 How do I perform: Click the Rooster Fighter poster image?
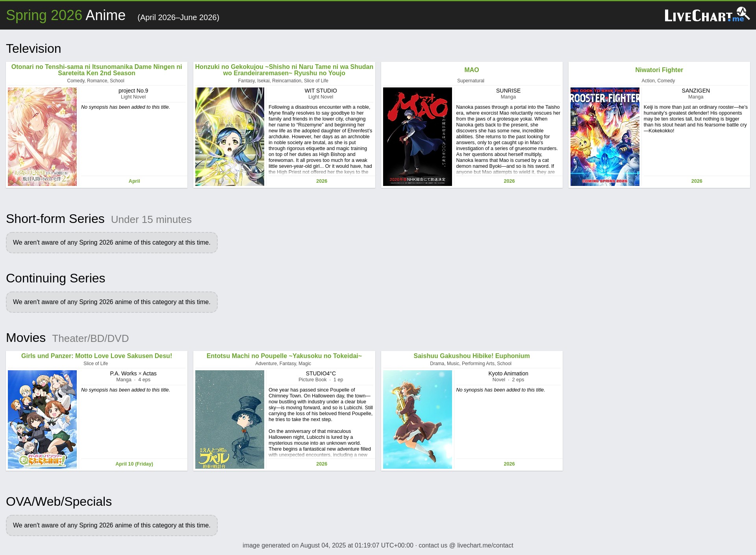605,137
